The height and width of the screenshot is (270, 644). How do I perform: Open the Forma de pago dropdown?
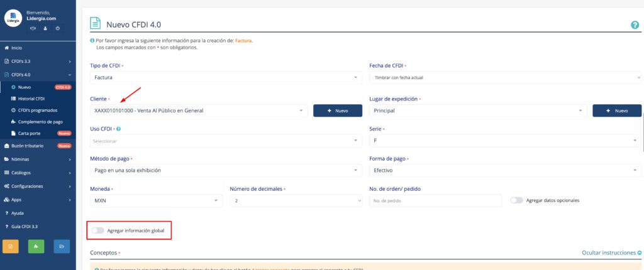pos(506,170)
